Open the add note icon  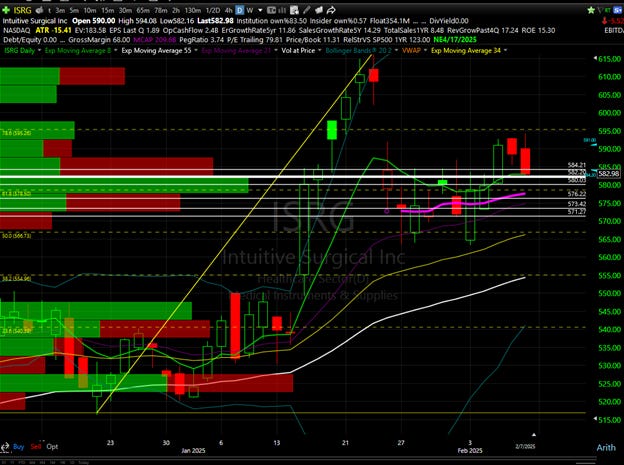click(294, 10)
